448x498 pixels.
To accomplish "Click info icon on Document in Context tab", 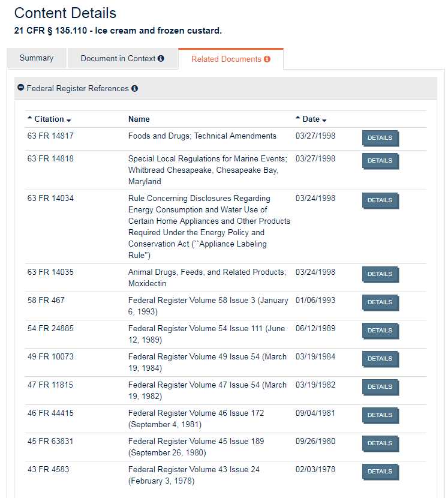I will coord(161,59).
